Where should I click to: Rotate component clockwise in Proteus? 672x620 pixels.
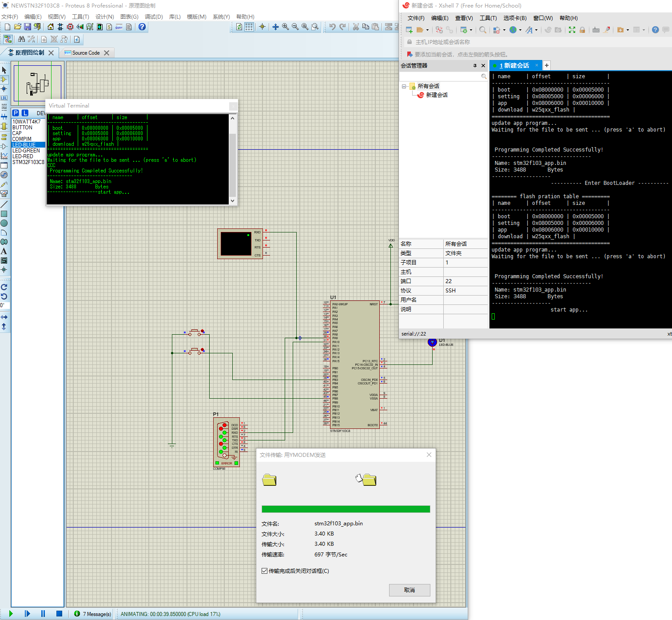coord(4,287)
